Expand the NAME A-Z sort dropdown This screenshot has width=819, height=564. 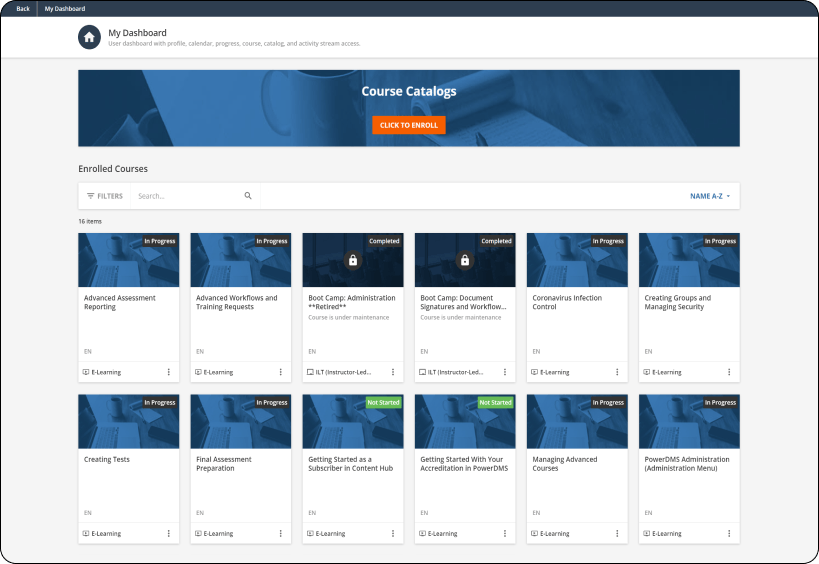point(710,196)
